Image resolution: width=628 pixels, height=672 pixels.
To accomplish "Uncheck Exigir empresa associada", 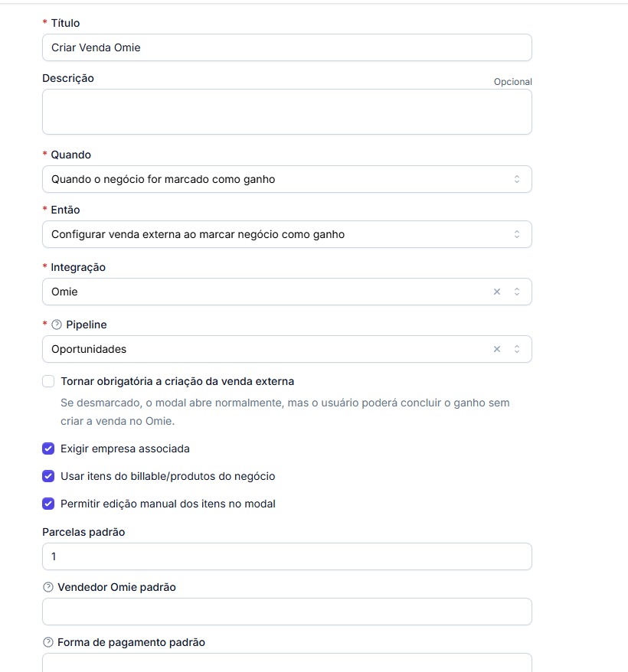I will pos(48,449).
